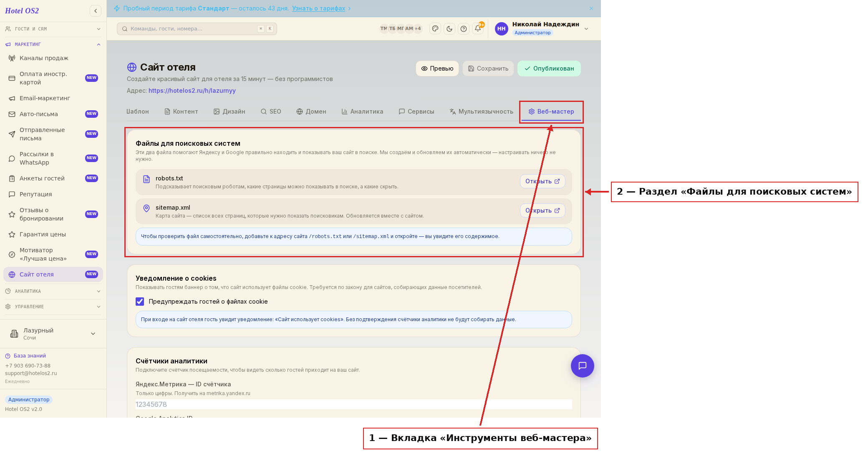
Task: Open Анкеты гостей
Action: click(53, 178)
